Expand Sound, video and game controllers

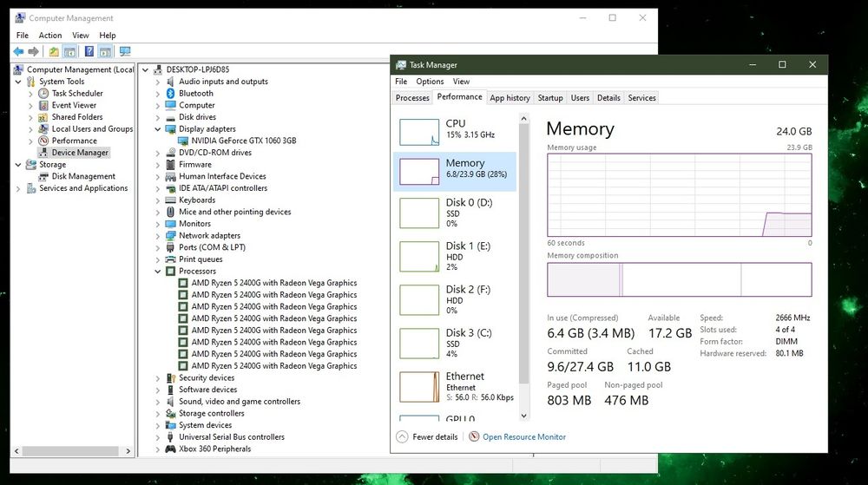tap(158, 402)
